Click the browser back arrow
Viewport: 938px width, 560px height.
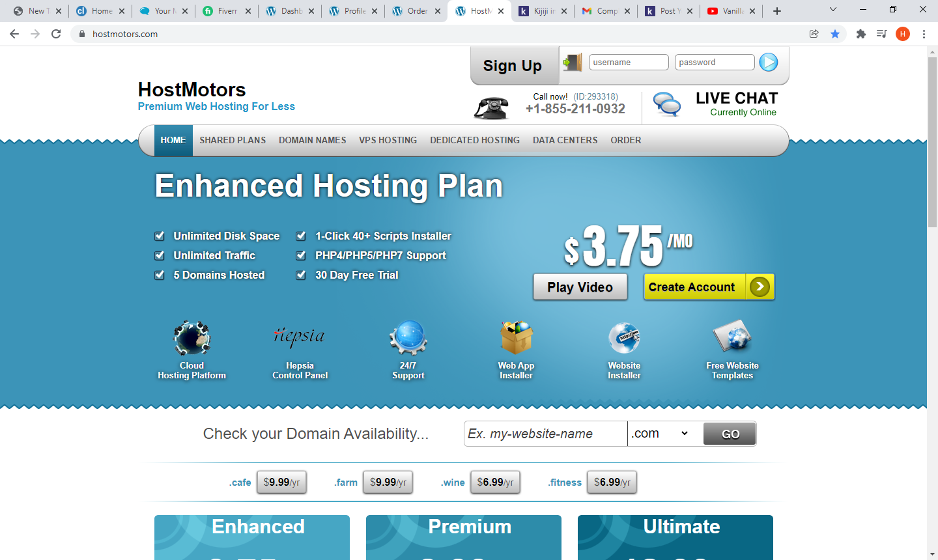(x=14, y=34)
